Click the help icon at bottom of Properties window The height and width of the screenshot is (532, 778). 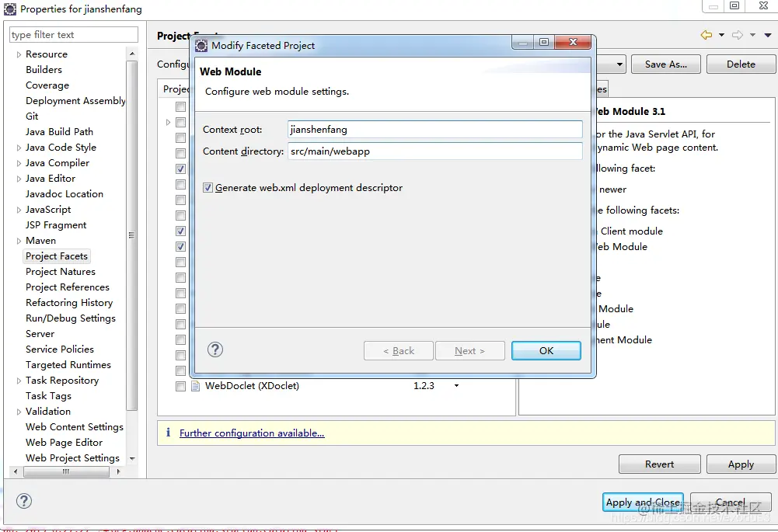click(x=24, y=501)
